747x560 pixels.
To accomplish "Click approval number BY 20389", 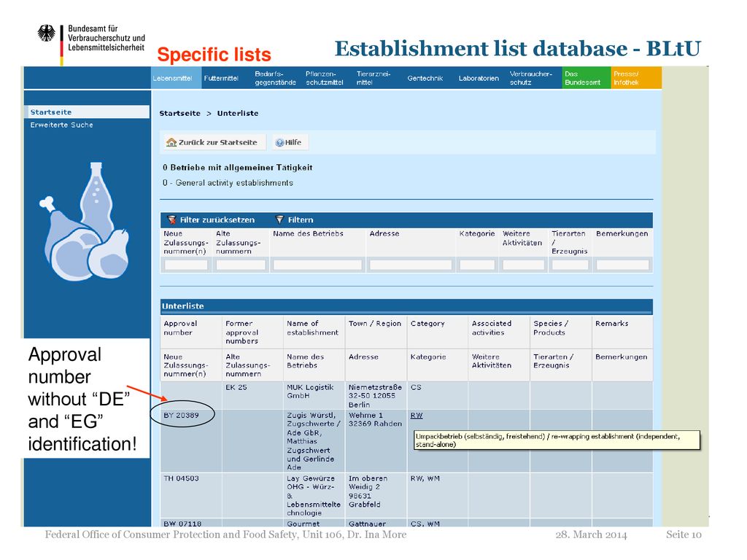I will 181,415.
